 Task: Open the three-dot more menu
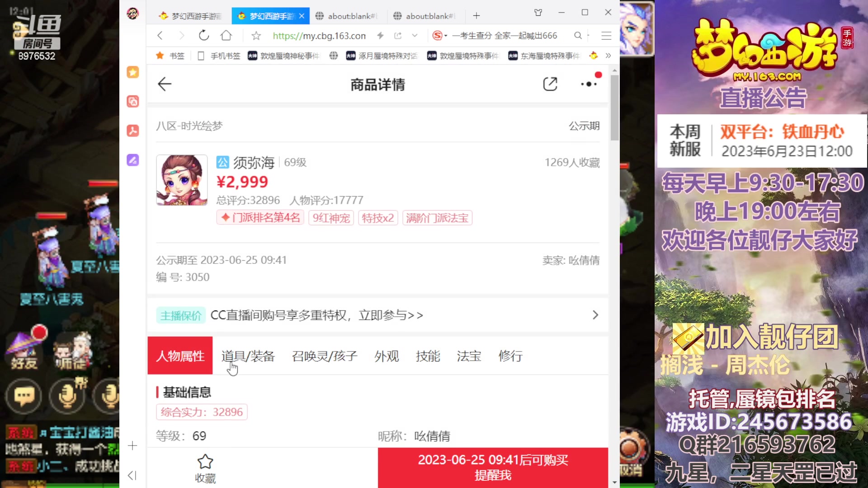[x=589, y=84]
